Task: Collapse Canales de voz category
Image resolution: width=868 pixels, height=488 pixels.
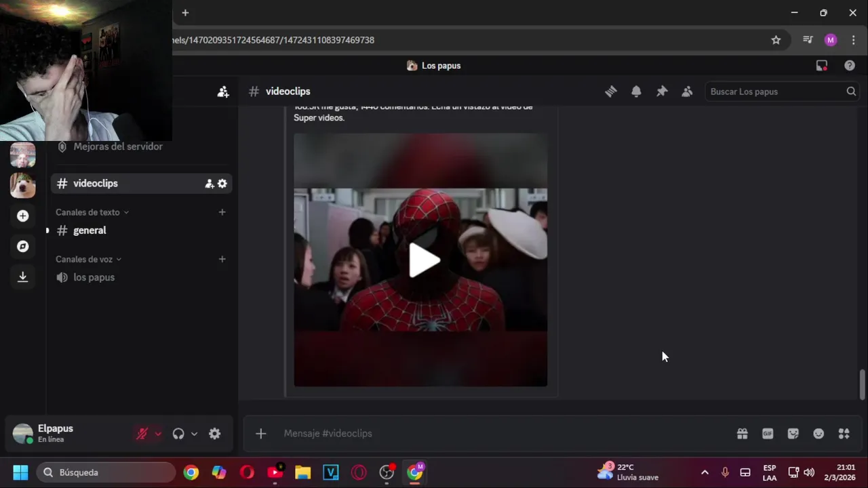Action: (x=89, y=259)
